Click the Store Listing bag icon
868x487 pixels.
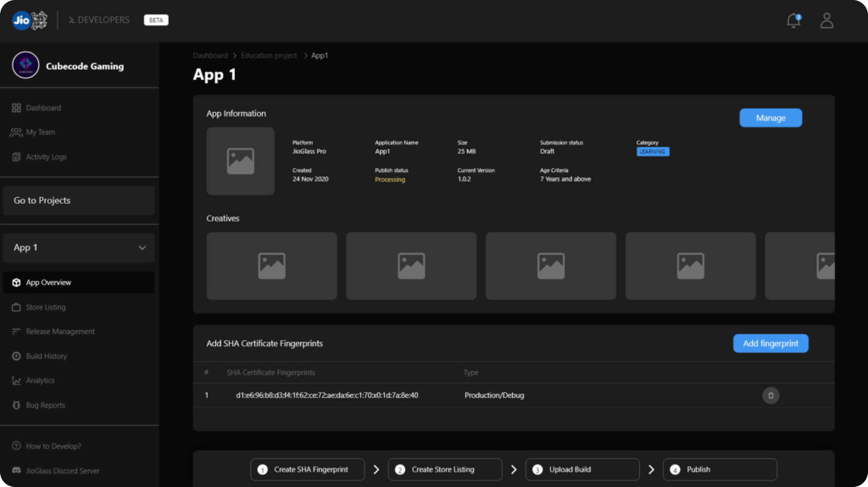pos(16,307)
